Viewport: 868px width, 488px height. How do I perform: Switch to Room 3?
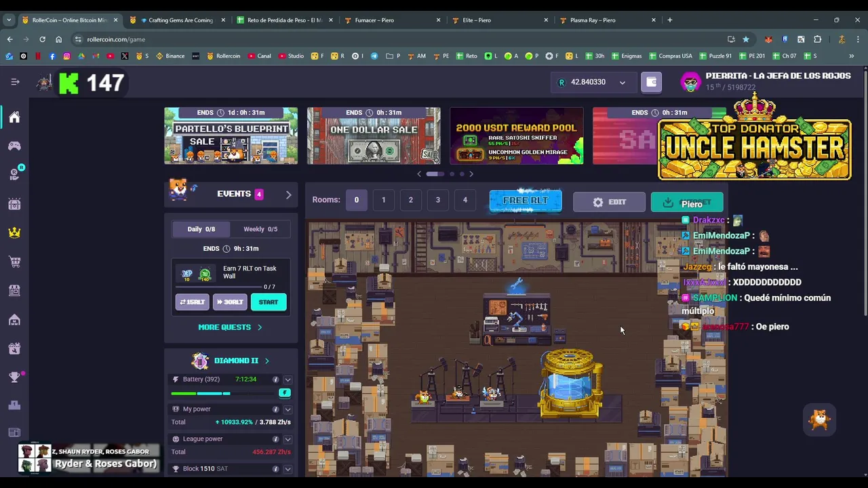click(x=438, y=200)
